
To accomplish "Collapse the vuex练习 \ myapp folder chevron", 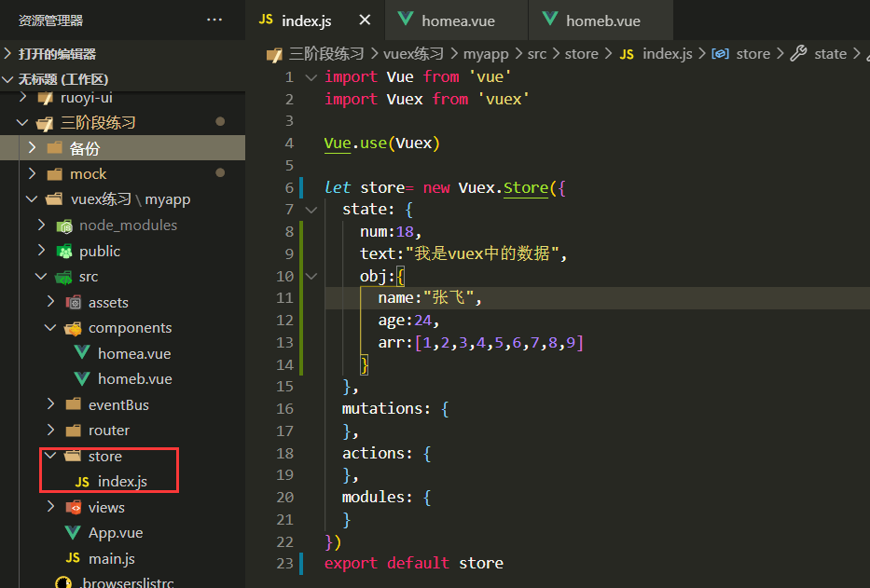I will tap(33, 199).
